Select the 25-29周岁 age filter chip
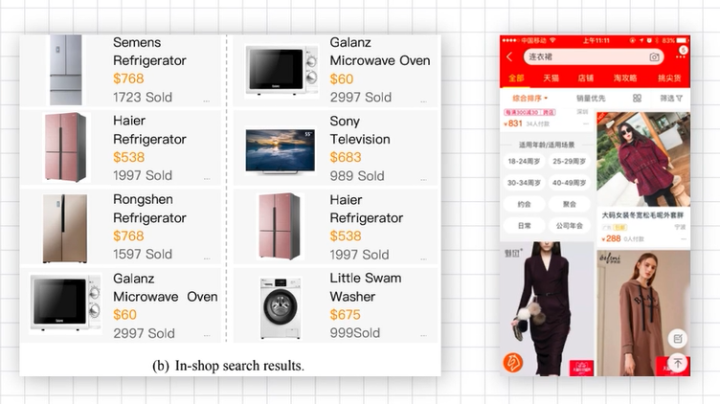Screen dimensions: 720x404 coord(569,162)
